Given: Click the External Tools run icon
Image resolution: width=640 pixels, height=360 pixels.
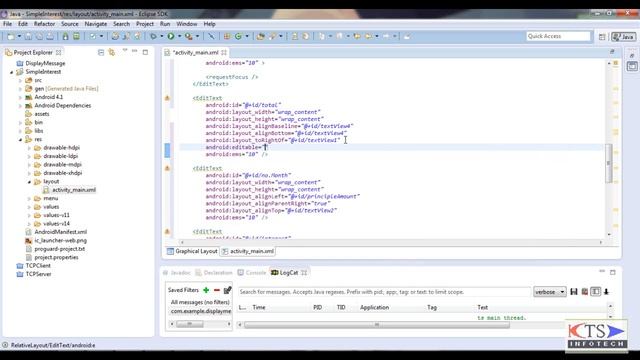Looking at the screenshot, I should (x=189, y=36).
